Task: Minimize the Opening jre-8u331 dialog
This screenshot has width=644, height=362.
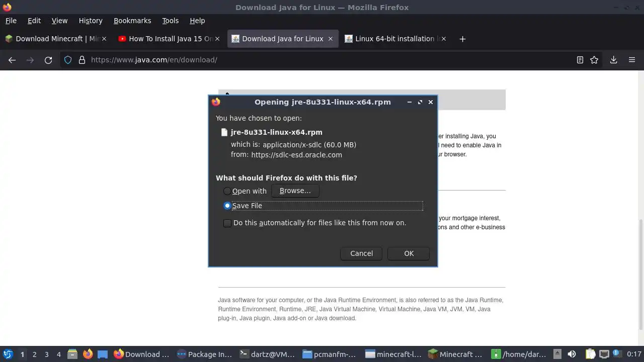Action: coord(410,102)
